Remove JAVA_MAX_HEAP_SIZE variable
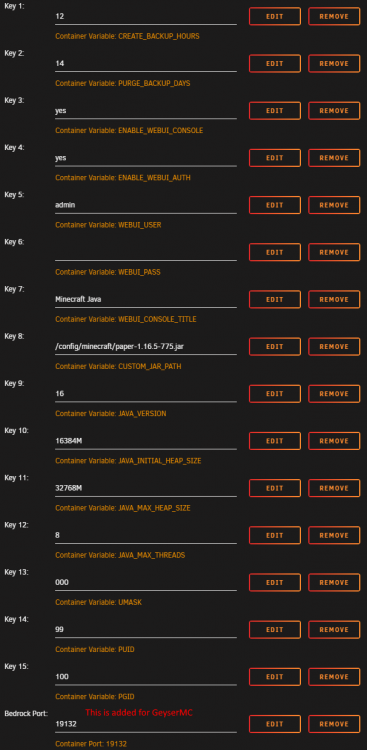 [x=334, y=488]
